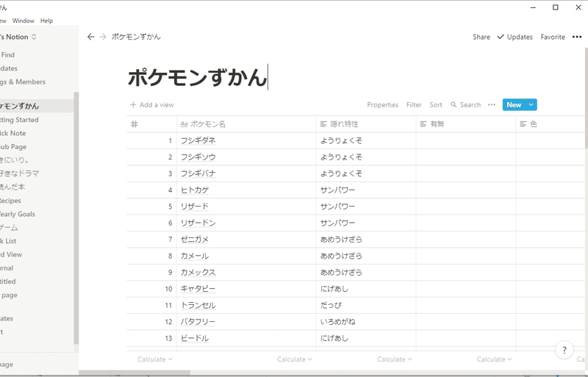Select Getting Started page in the sidebar

[x=37, y=120]
